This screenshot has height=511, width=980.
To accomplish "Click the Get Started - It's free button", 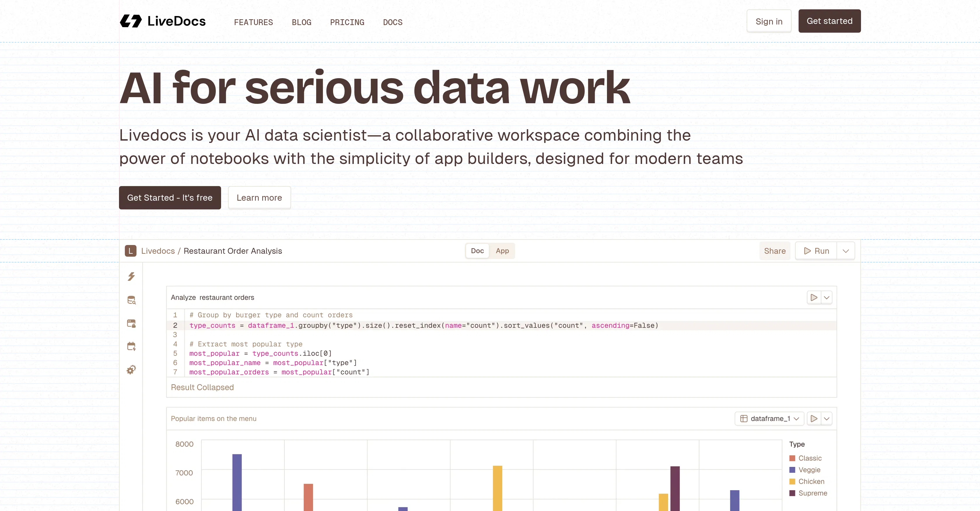I will pos(170,197).
